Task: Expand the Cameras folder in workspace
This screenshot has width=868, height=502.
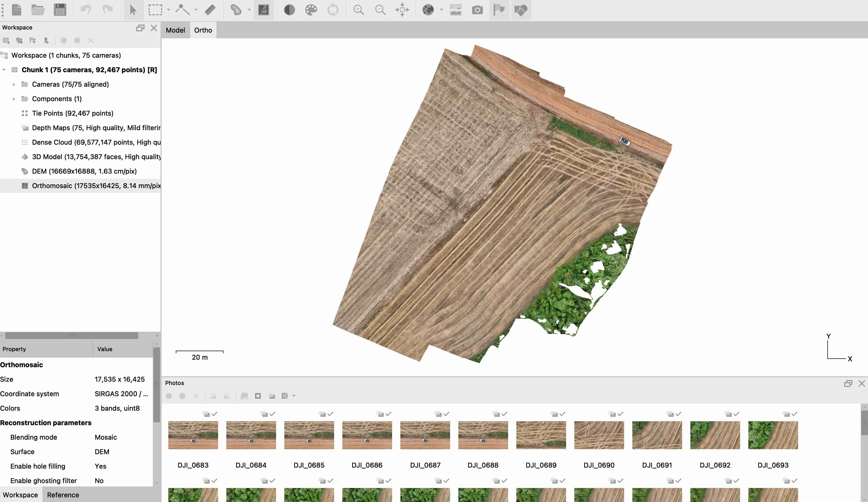Action: (x=14, y=84)
